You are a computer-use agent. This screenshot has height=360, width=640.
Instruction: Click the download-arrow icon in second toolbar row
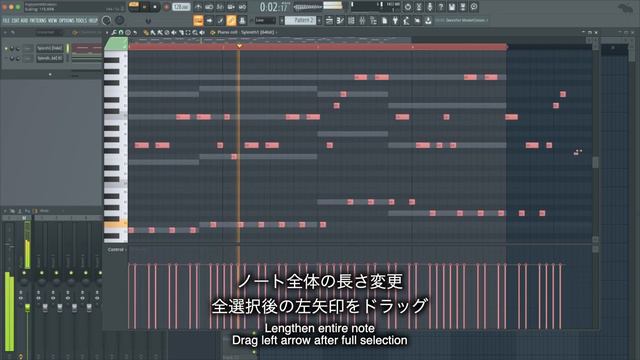click(x=428, y=20)
